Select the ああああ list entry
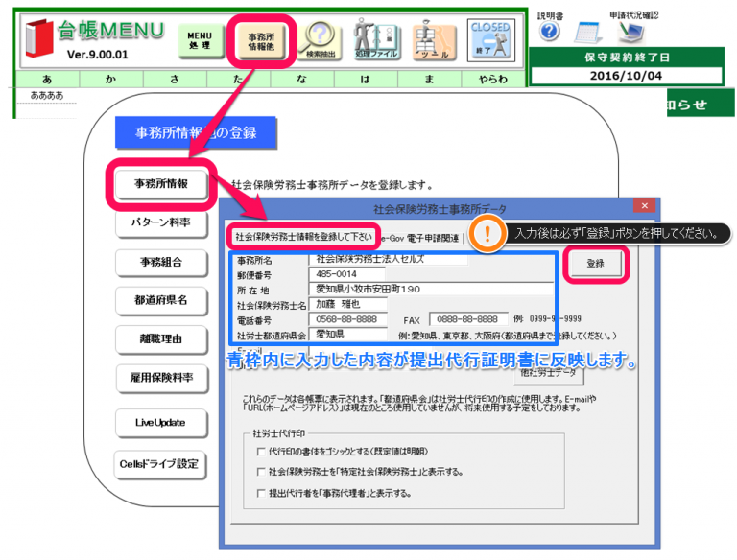737x560 pixels. (46, 95)
